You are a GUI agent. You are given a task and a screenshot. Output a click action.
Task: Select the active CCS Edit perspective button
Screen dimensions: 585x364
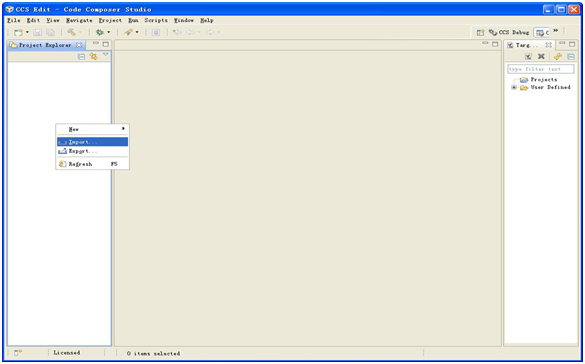coord(542,33)
